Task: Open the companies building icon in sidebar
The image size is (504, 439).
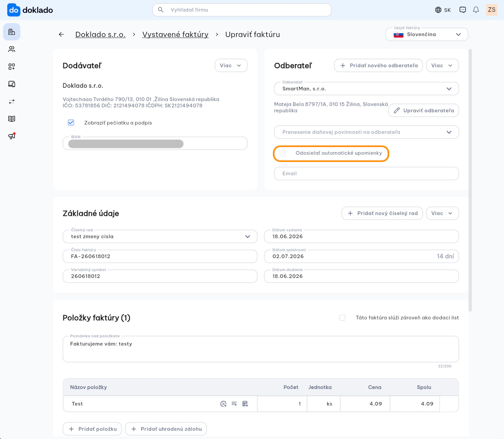Action: pos(12,32)
